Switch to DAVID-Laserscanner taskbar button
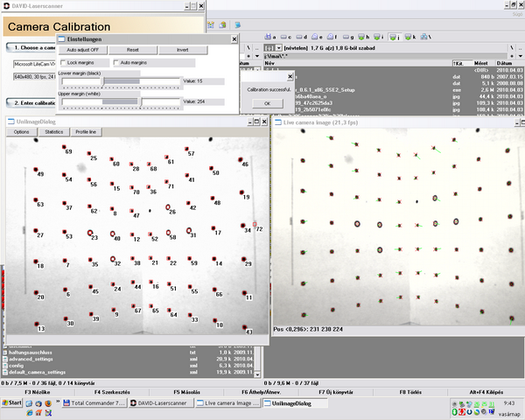This screenshot has width=525, height=420. 162,403
